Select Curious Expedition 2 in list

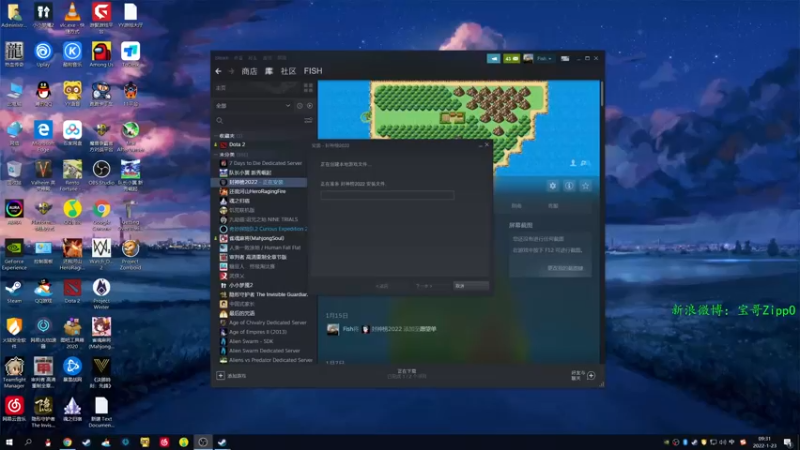(268, 229)
